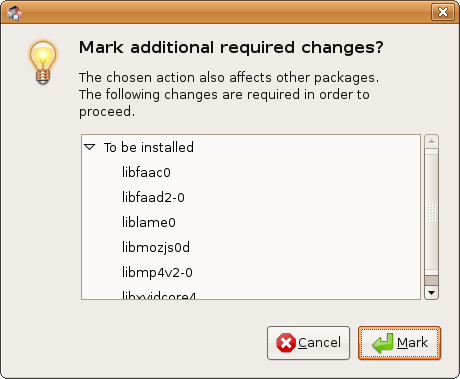Close the dialog window

pos(443,12)
